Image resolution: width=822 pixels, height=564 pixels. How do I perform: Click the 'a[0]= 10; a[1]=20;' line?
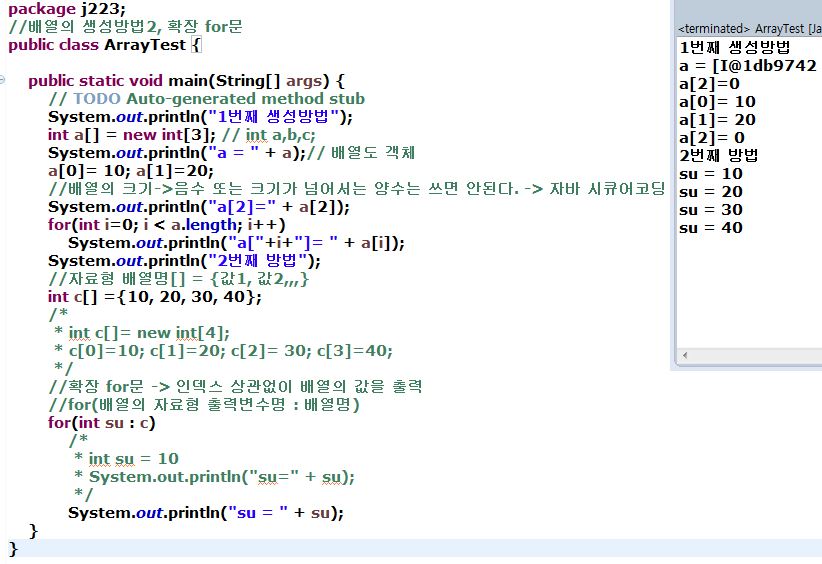131,171
